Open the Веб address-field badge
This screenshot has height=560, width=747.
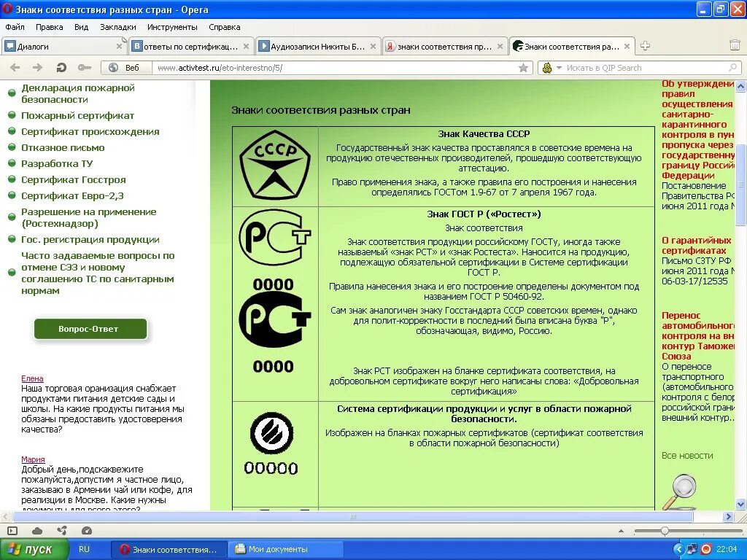pos(125,68)
